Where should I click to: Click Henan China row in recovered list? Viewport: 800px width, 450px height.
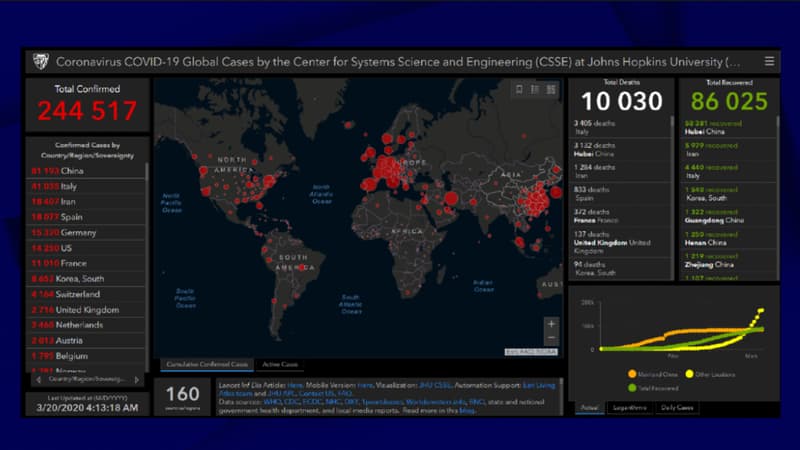pyautogui.click(x=728, y=238)
